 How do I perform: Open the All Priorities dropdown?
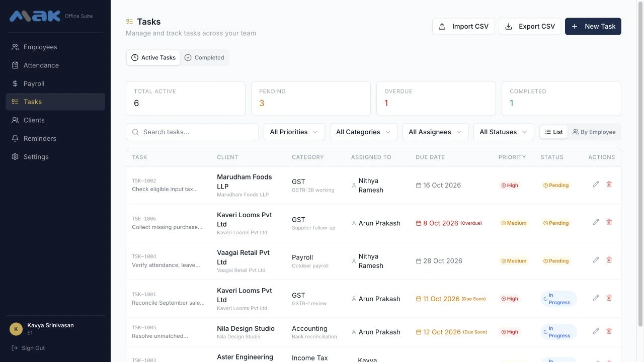tap(294, 132)
